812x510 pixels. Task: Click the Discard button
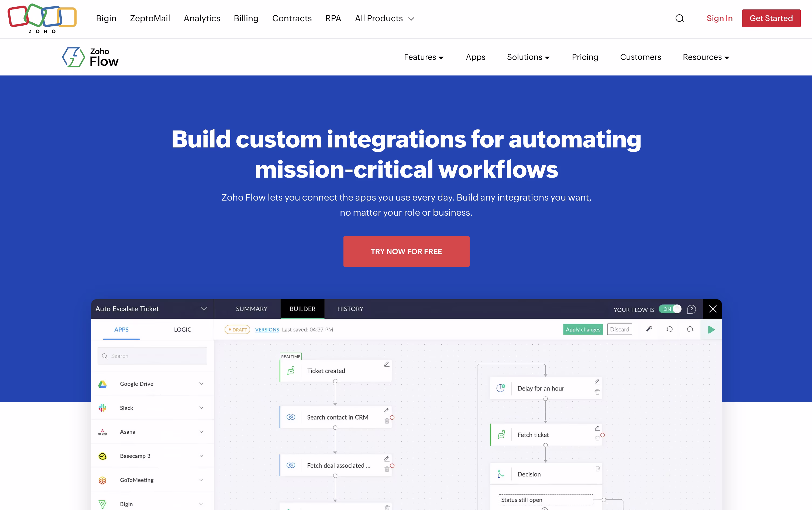click(620, 329)
